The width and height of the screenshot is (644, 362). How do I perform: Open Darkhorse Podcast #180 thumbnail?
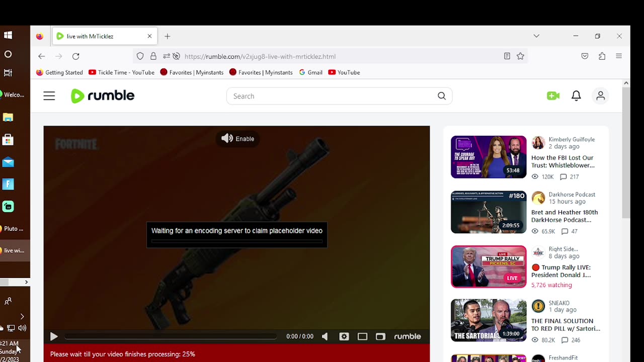click(489, 212)
